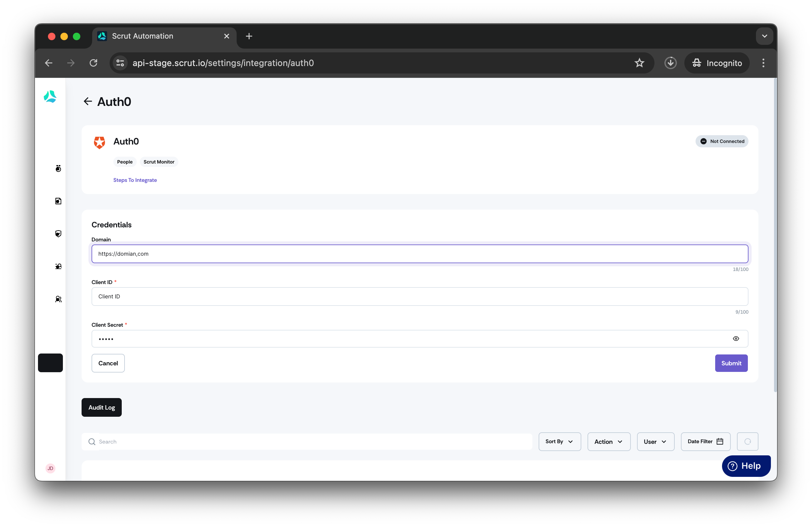Click the Not Connected status badge

[x=722, y=141]
